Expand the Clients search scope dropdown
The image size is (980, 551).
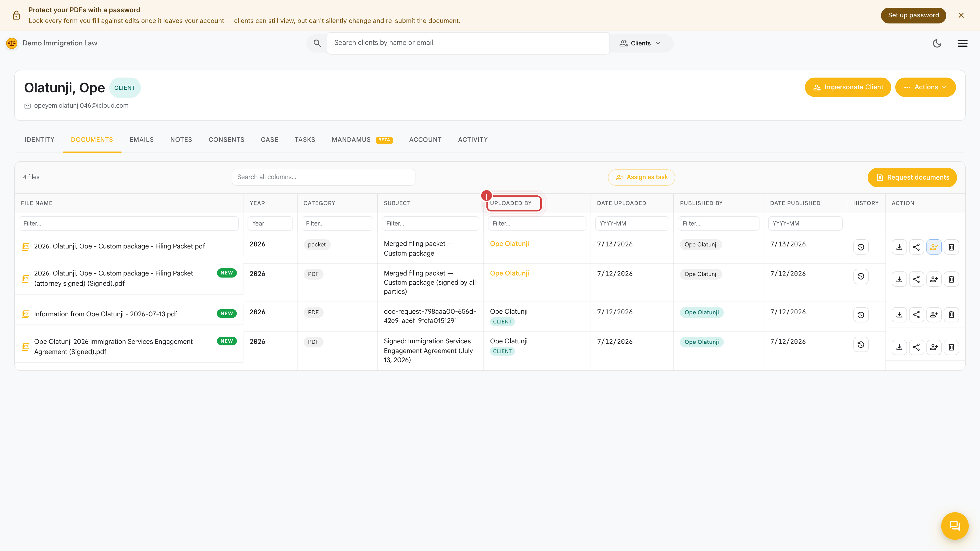pyautogui.click(x=640, y=43)
